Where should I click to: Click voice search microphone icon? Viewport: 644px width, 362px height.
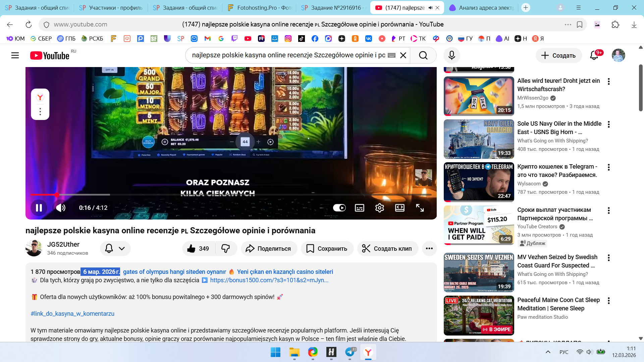pos(451,55)
